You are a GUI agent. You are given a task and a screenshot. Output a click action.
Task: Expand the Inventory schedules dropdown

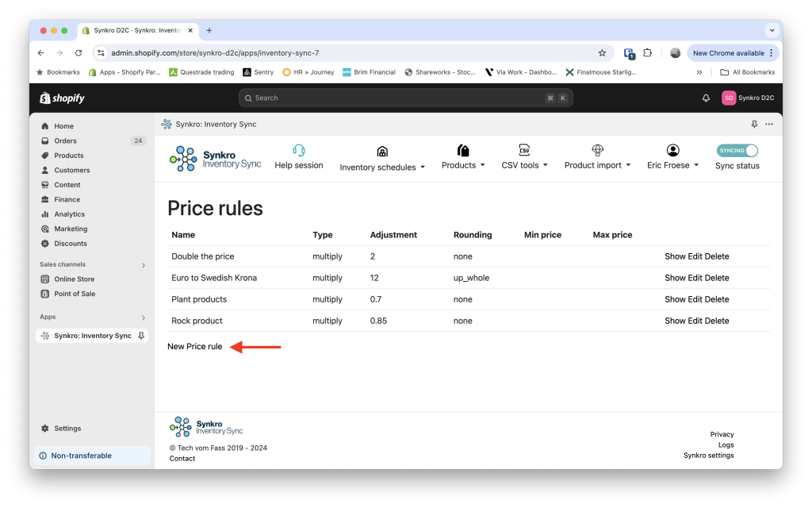coord(382,167)
